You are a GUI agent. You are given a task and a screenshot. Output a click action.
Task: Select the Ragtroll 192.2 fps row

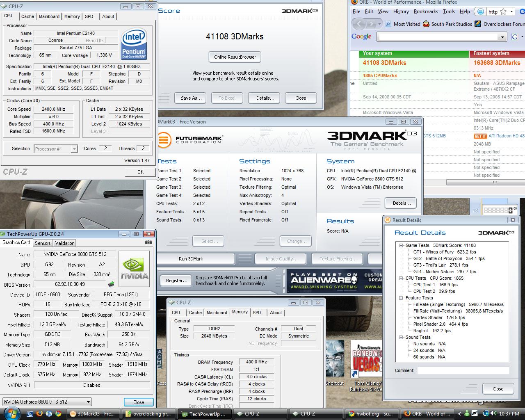432,331
